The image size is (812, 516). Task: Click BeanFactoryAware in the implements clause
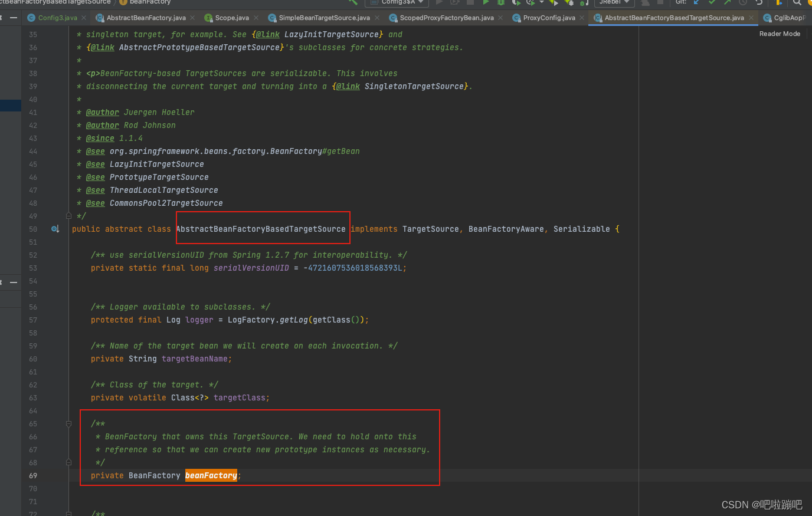(506, 229)
